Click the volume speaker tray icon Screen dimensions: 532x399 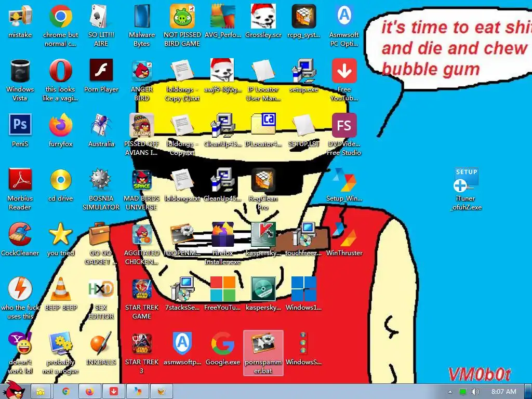pyautogui.click(x=475, y=392)
